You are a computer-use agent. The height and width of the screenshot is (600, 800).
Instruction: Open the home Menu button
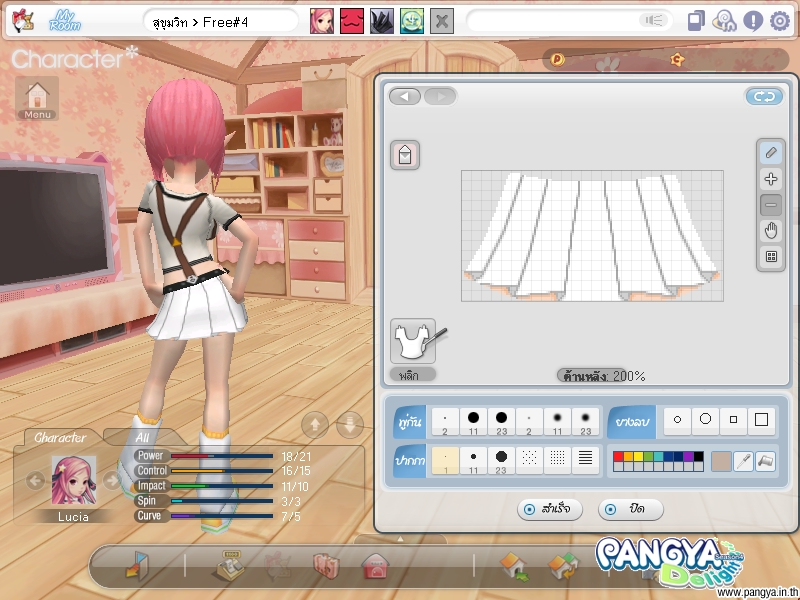click(x=37, y=99)
